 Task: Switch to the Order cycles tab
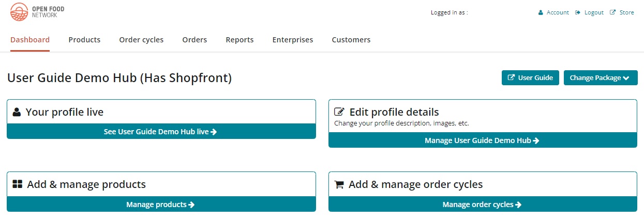(x=141, y=40)
